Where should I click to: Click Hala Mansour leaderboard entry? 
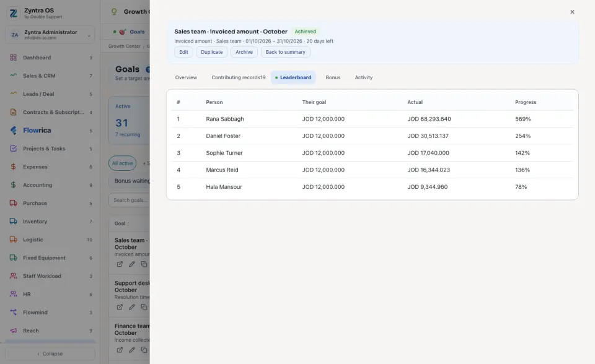tap(224, 187)
